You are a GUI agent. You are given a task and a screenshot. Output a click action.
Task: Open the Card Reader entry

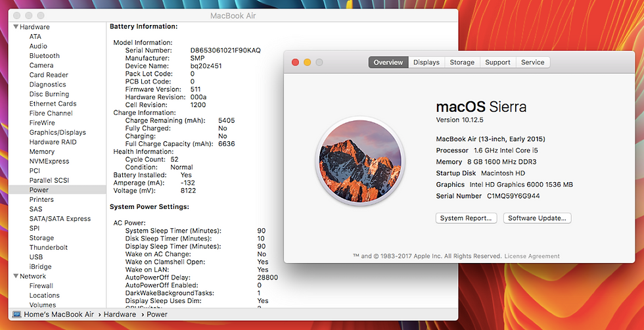(49, 75)
